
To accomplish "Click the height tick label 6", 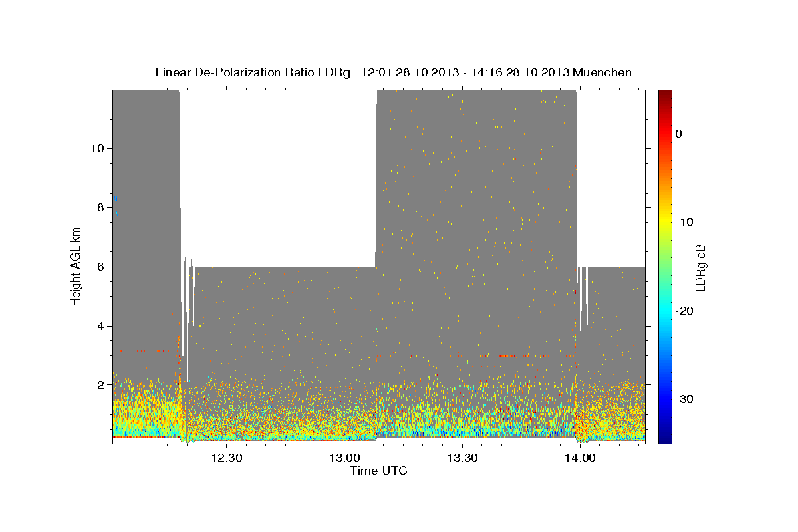I will click(x=100, y=267).
